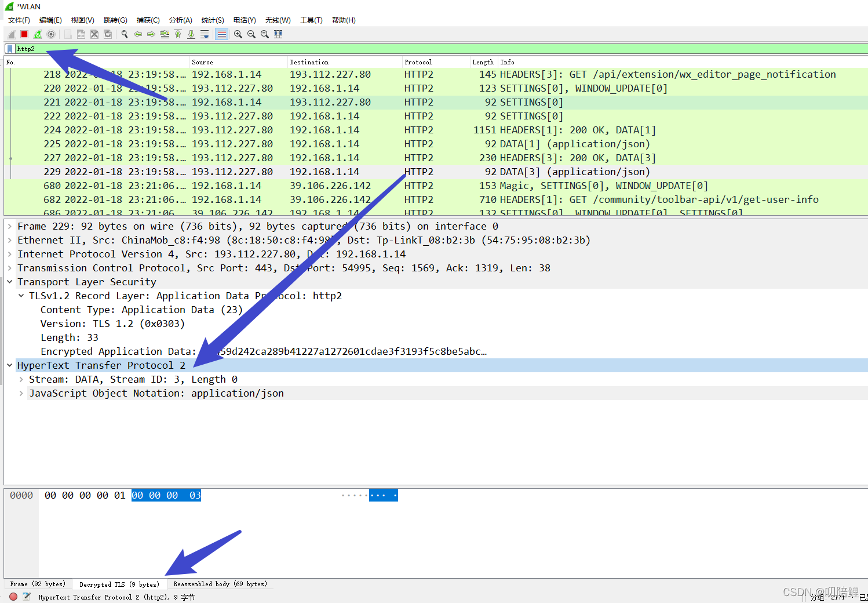Jump to the last packet
This screenshot has height=603, width=868.
pos(191,34)
